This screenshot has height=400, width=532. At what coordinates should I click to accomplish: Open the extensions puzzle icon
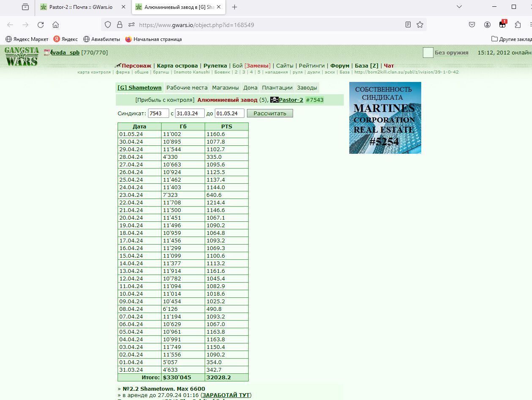point(518,25)
